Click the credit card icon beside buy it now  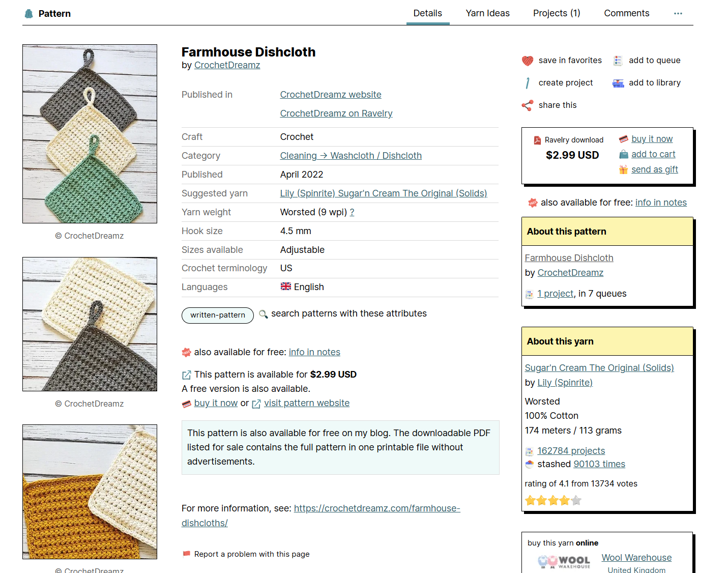[624, 139]
